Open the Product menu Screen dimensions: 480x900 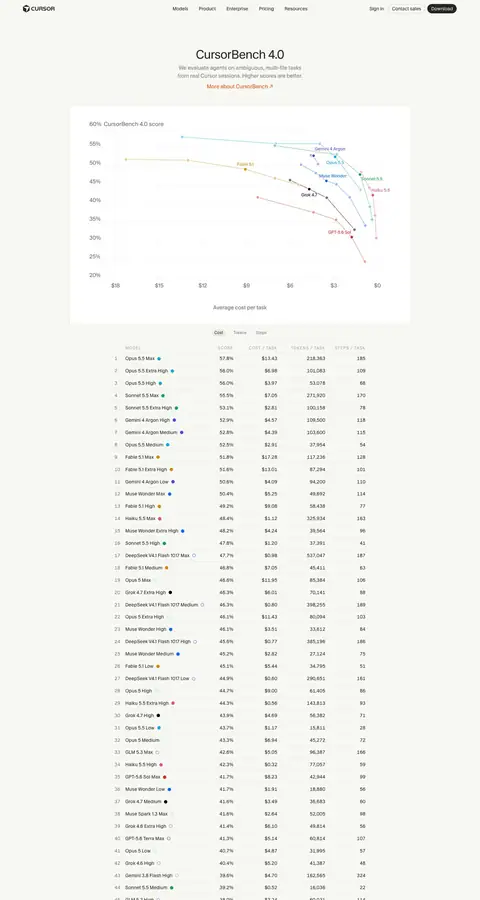207,9
